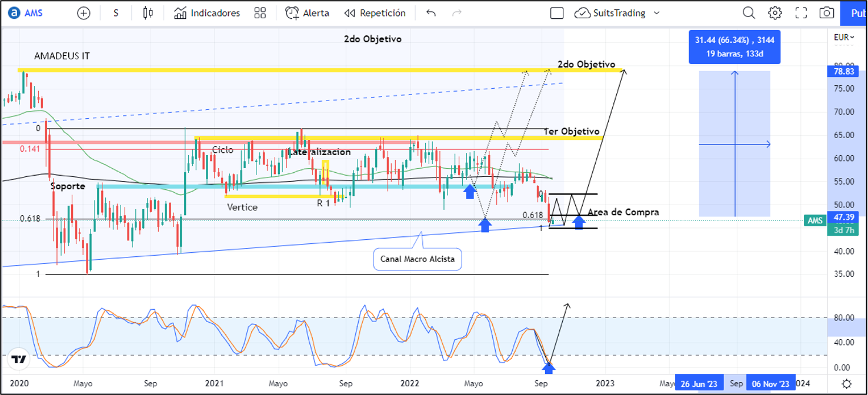Undo the last chart action
This screenshot has height=395, width=868.
point(431,13)
